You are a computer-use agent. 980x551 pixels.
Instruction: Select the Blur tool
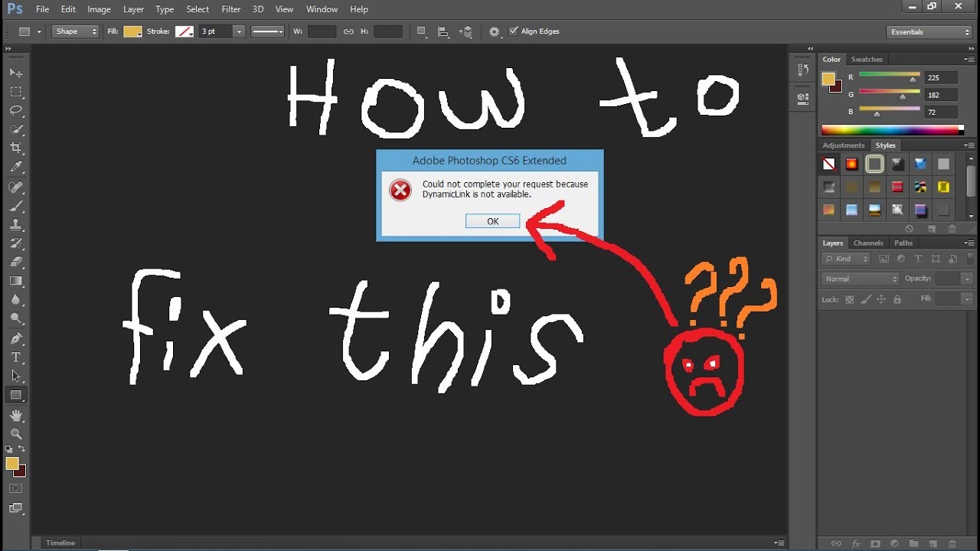point(15,300)
